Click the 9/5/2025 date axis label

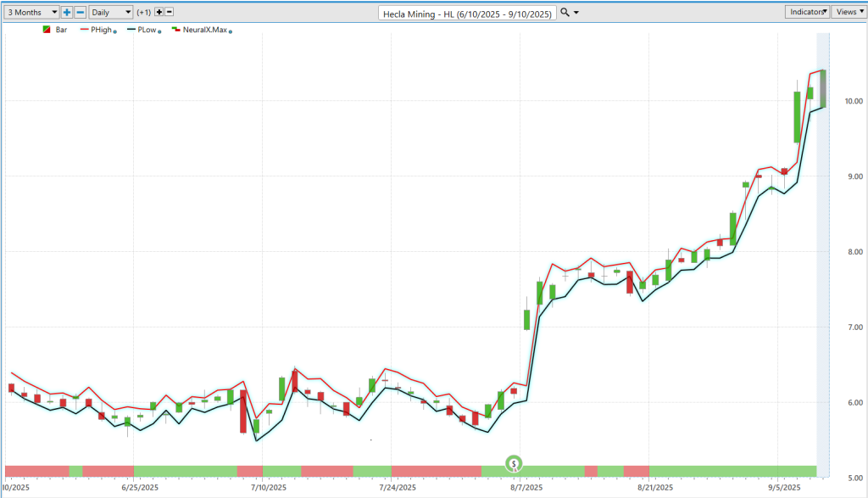pyautogui.click(x=784, y=488)
